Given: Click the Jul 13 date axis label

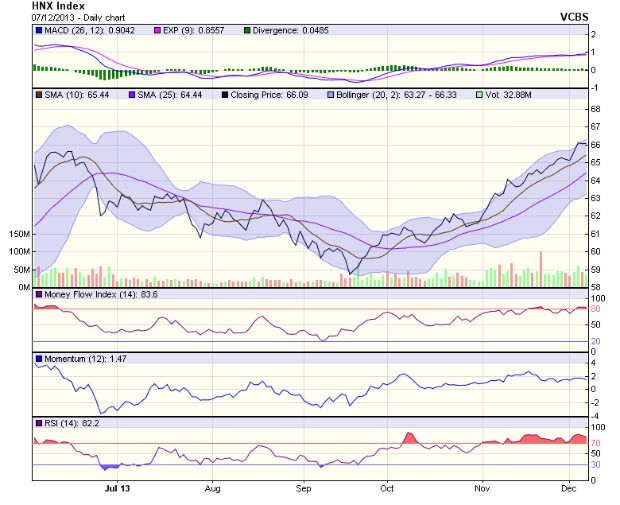Looking at the screenshot, I should [119, 492].
